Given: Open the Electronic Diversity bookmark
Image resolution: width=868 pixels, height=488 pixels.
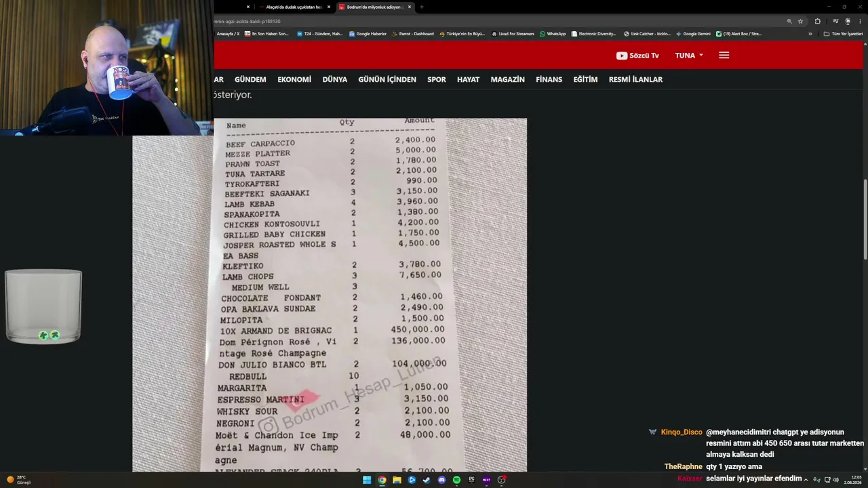Looking at the screenshot, I should click(x=594, y=34).
